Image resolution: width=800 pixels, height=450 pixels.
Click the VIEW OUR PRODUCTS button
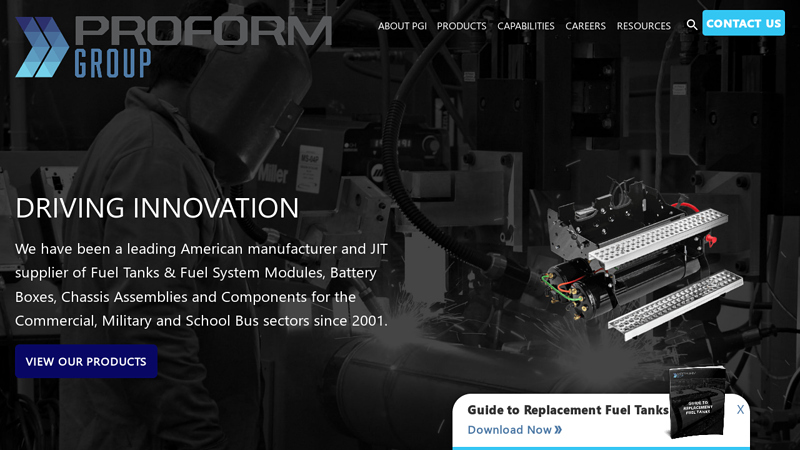click(86, 361)
